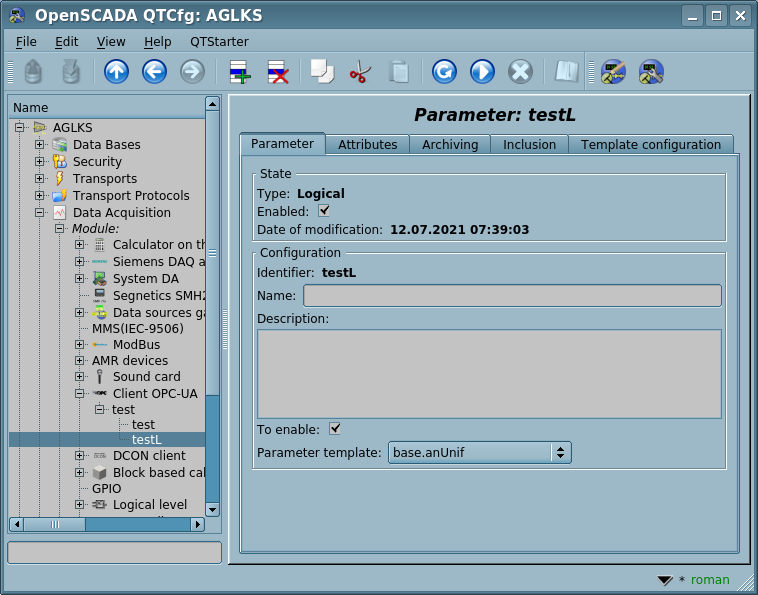Open the QTStarter menu
This screenshot has width=758, height=595.
coord(219,42)
